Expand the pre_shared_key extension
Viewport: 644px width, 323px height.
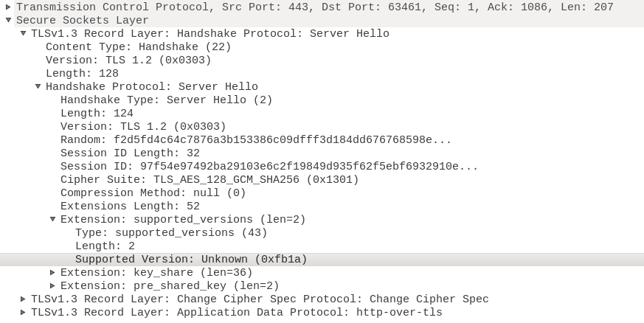(52, 285)
